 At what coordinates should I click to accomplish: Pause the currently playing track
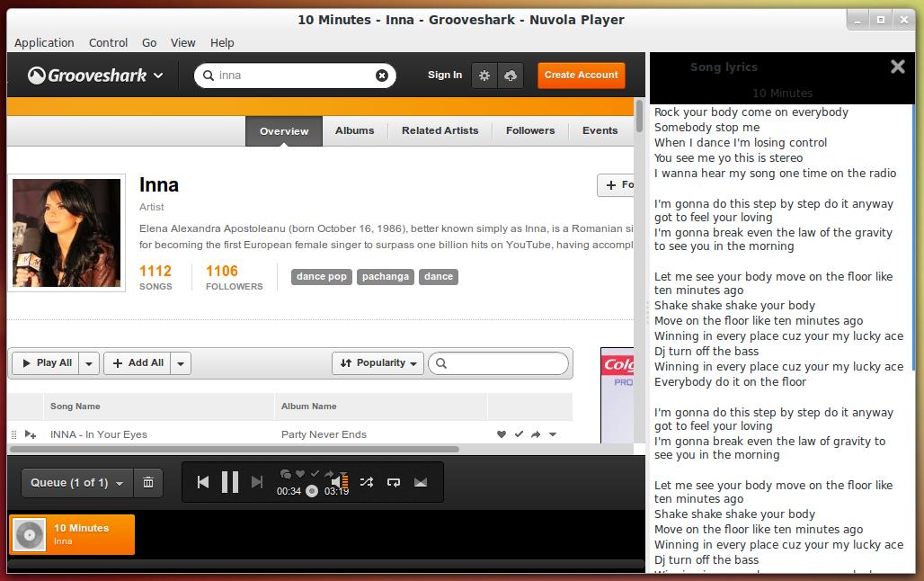pyautogui.click(x=230, y=482)
